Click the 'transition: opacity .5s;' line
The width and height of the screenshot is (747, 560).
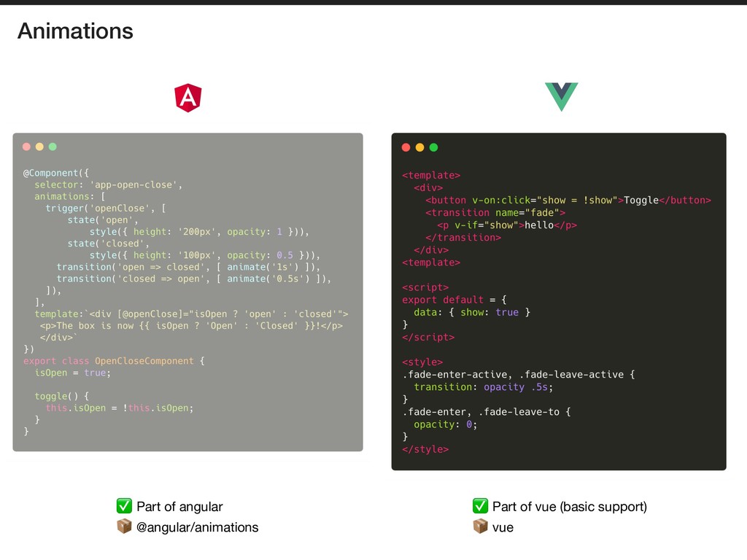click(x=484, y=386)
